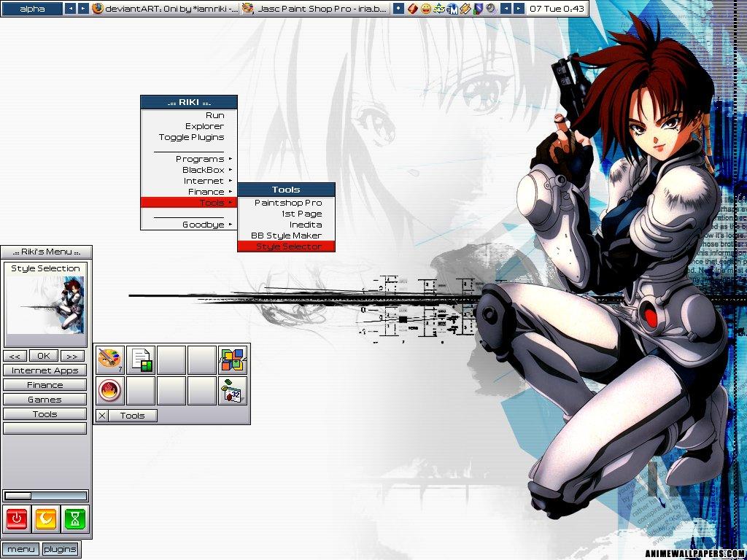Expand the Programs submenu

pos(189,159)
